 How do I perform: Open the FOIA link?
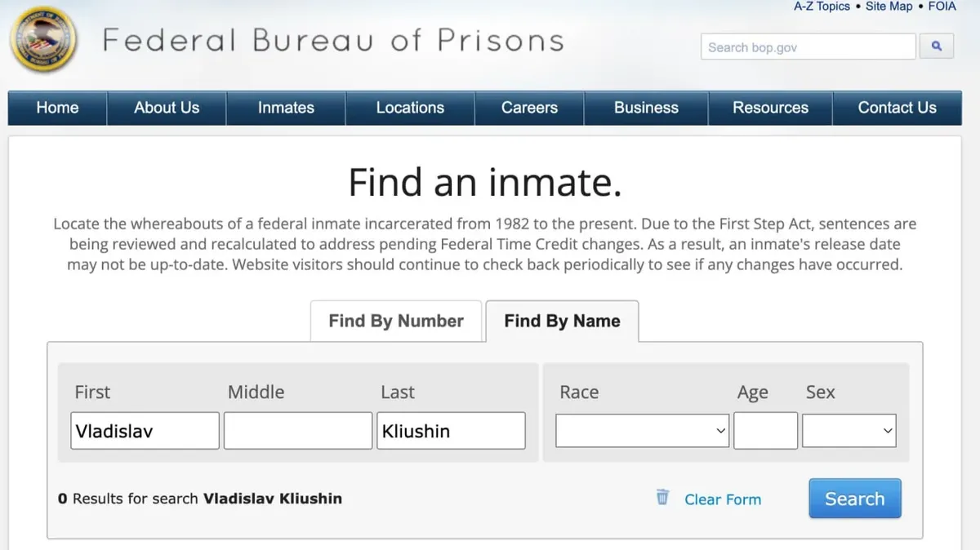tap(942, 7)
